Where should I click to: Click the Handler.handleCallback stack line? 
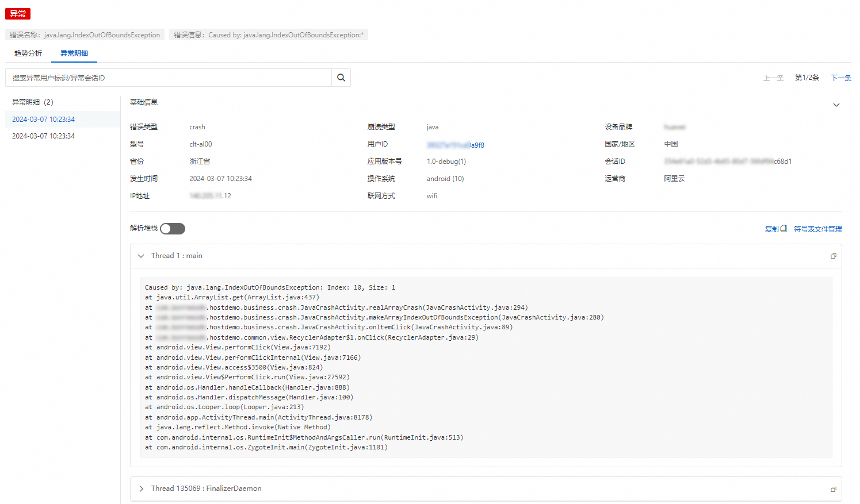[247, 387]
